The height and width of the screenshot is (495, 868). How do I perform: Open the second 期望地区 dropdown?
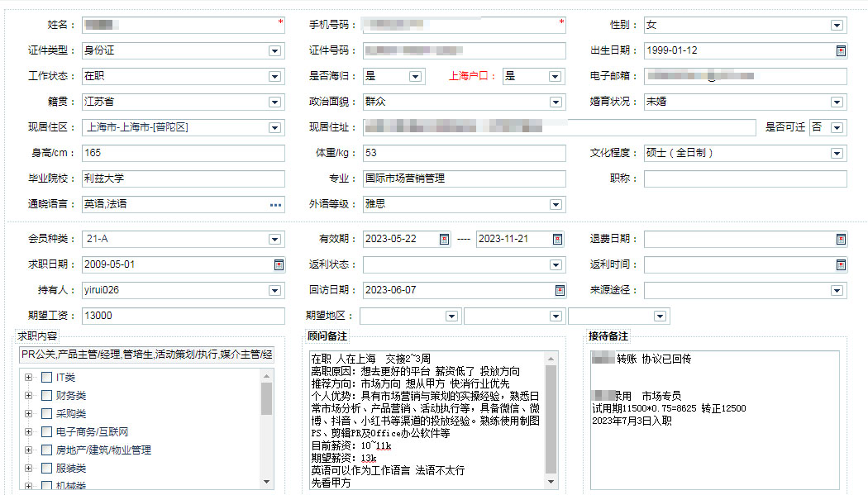pyautogui.click(x=556, y=317)
